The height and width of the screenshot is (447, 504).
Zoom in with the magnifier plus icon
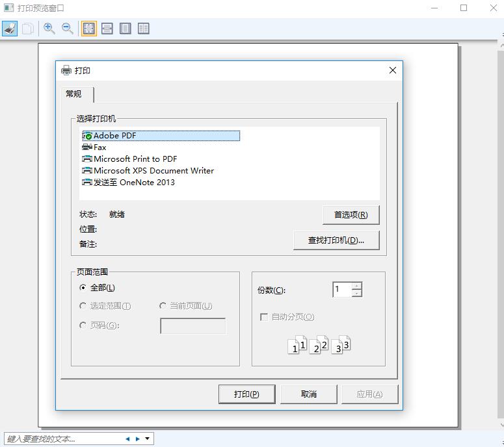tap(49, 29)
